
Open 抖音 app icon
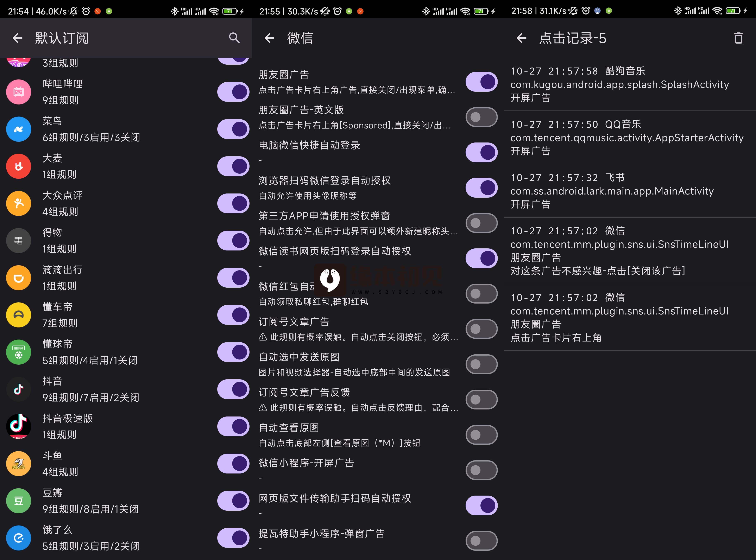pos(19,389)
